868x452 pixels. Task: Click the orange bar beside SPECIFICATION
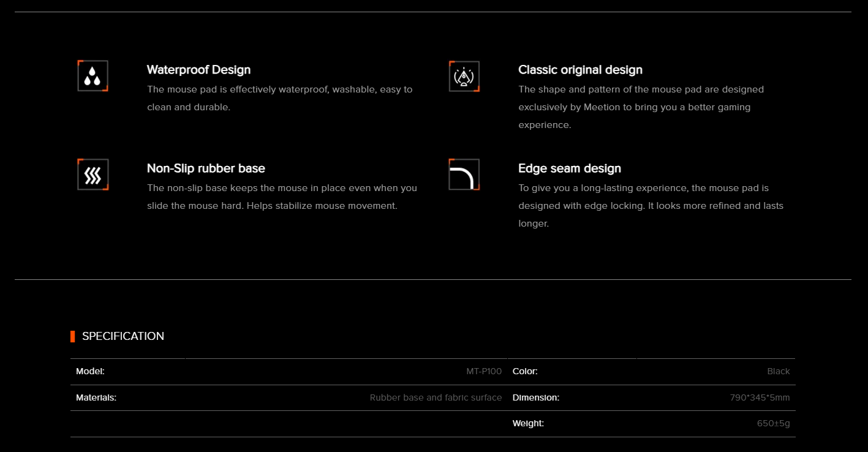coord(72,336)
